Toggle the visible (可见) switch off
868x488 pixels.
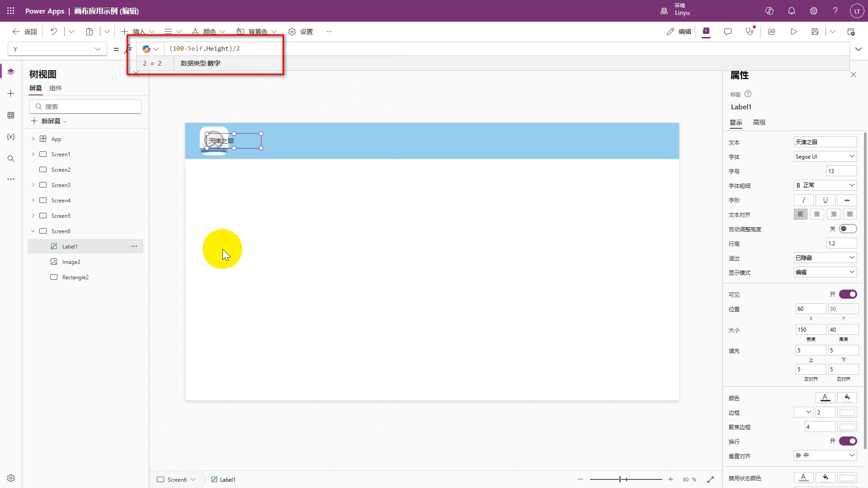click(848, 295)
